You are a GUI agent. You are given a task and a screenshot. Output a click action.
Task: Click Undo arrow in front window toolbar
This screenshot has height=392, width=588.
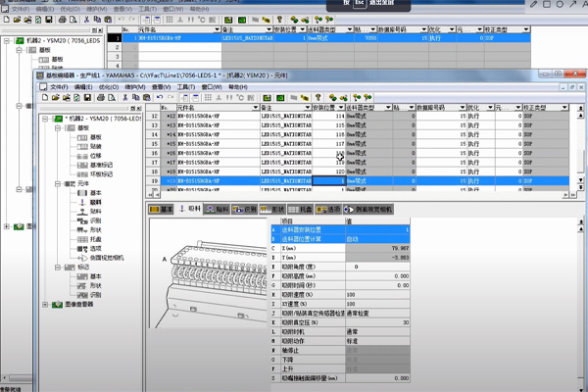pyautogui.click(x=160, y=98)
